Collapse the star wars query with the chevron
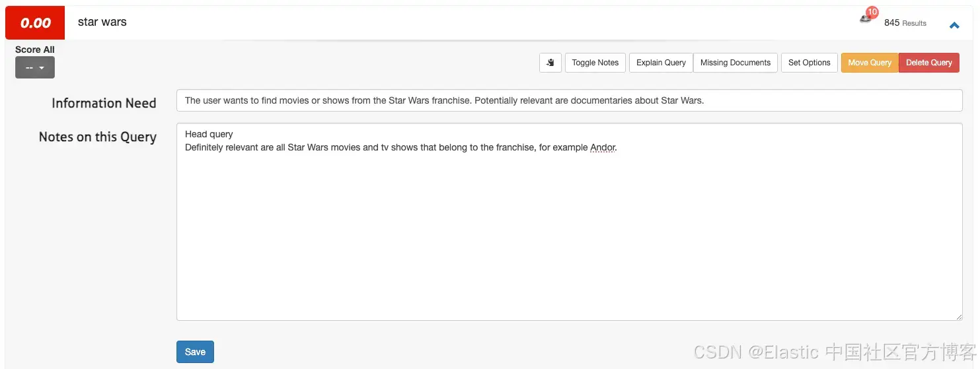This screenshot has width=980, height=369. pos(954,25)
